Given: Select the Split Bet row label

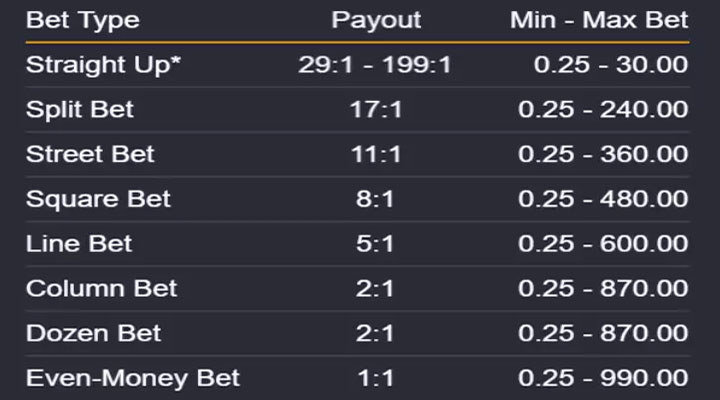Looking at the screenshot, I should [x=80, y=110].
